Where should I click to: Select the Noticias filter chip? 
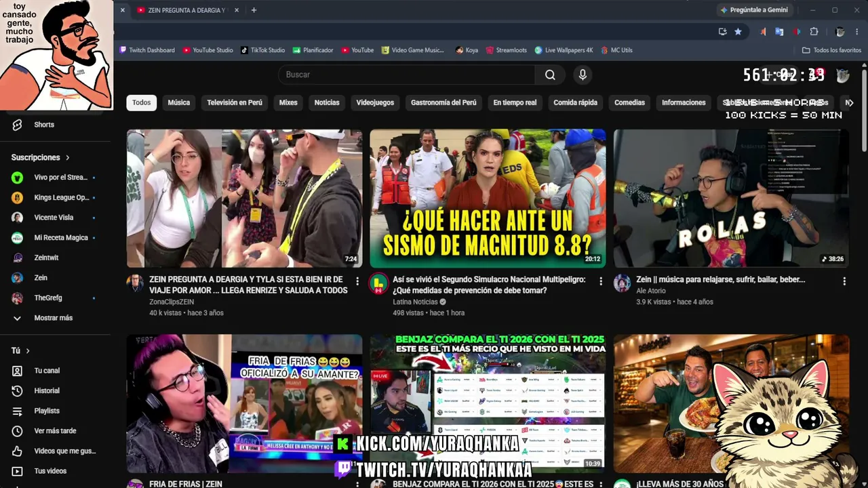(327, 102)
